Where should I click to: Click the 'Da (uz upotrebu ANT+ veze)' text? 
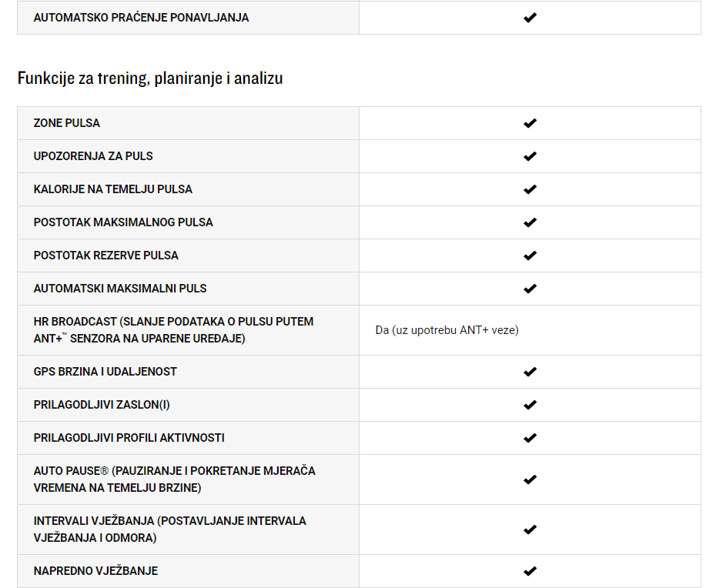(x=447, y=330)
